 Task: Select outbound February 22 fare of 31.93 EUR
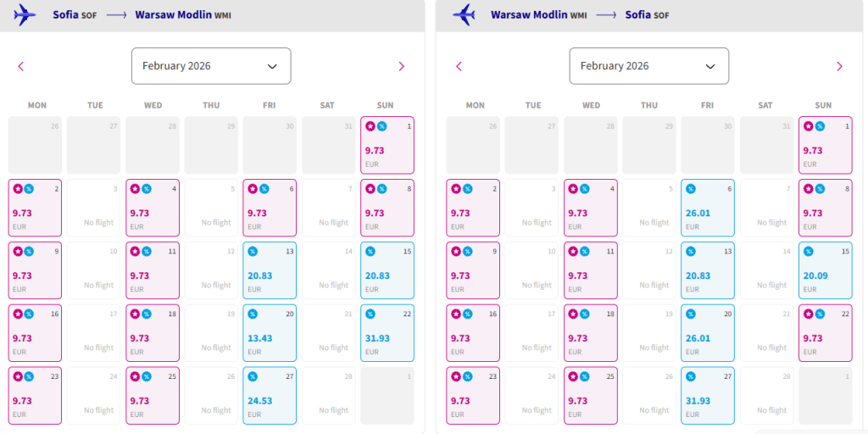click(x=387, y=332)
